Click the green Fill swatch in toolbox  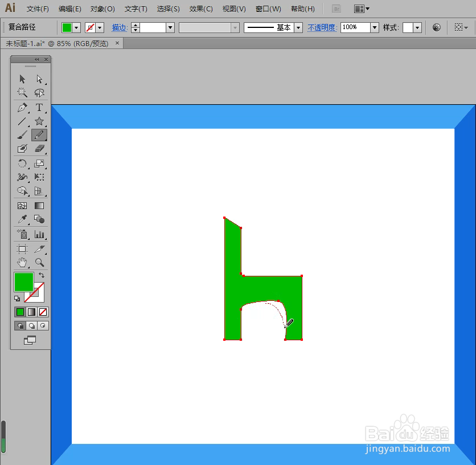pyautogui.click(x=24, y=282)
